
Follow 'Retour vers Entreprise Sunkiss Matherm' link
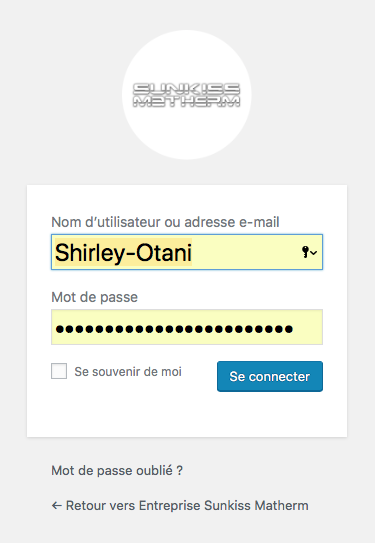point(180,506)
